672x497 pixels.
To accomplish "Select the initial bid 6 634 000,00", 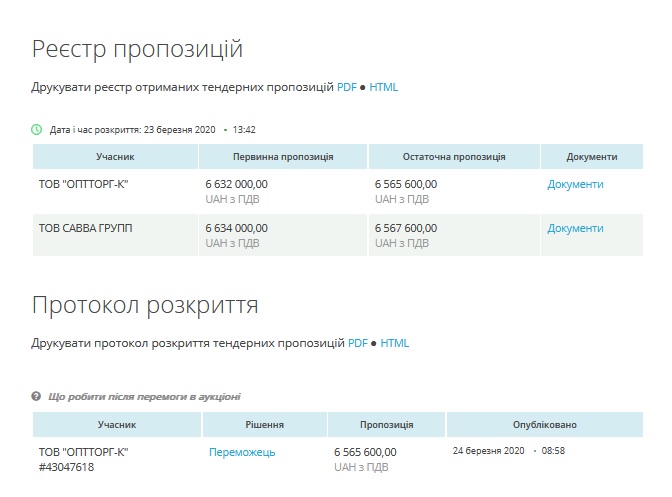I will click(x=237, y=228).
